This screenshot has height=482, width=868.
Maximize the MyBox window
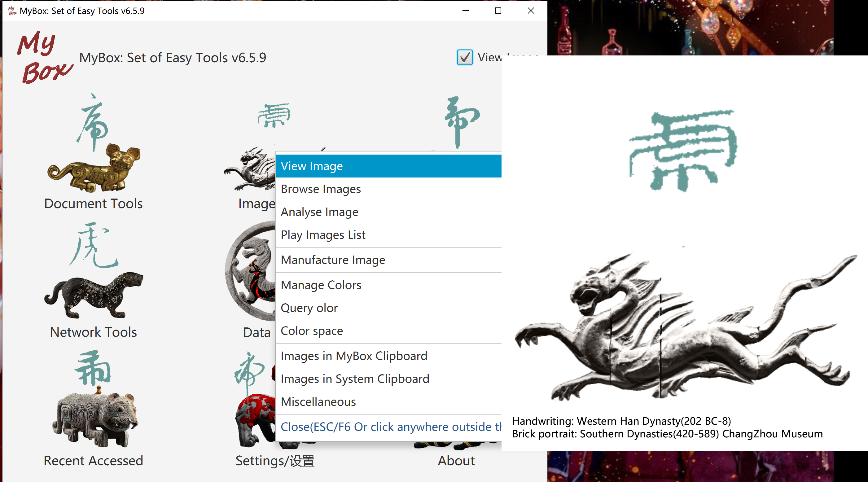click(498, 11)
